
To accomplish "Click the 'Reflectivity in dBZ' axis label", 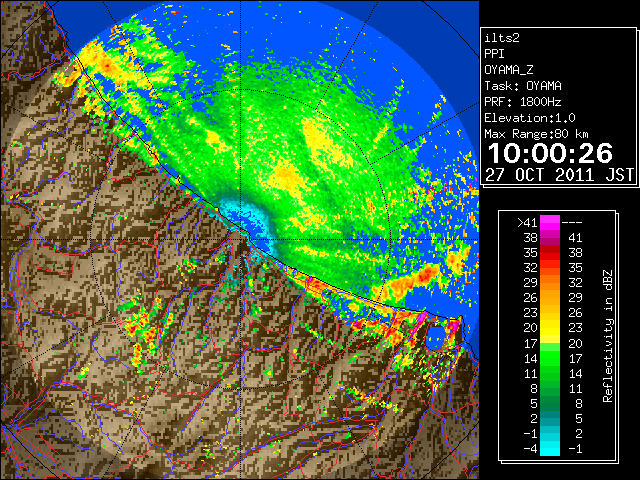I will [x=608, y=336].
